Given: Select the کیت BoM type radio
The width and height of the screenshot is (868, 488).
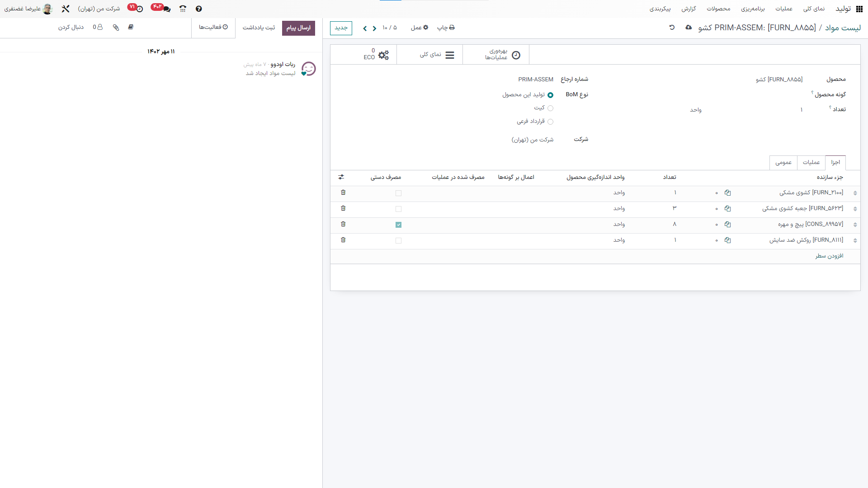Looking at the screenshot, I should click(550, 108).
